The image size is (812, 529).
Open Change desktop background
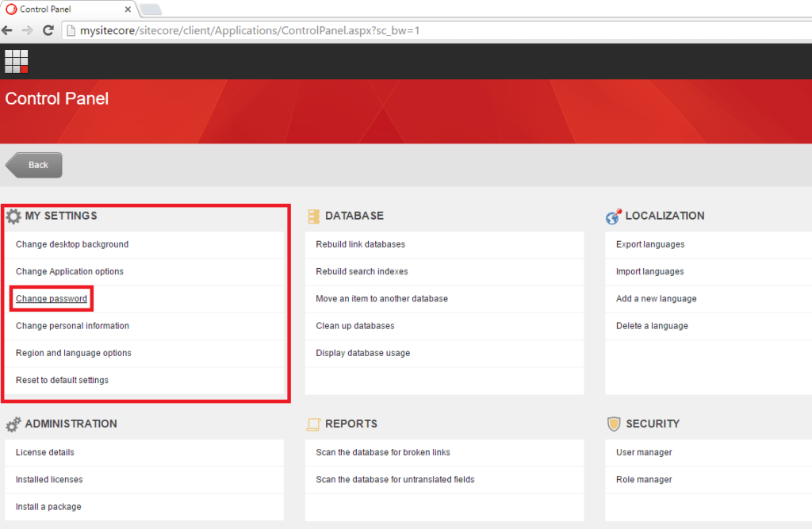(72, 244)
